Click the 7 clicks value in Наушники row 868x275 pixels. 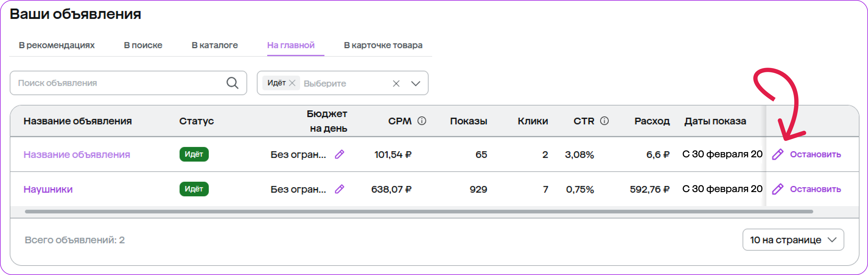pyautogui.click(x=545, y=189)
